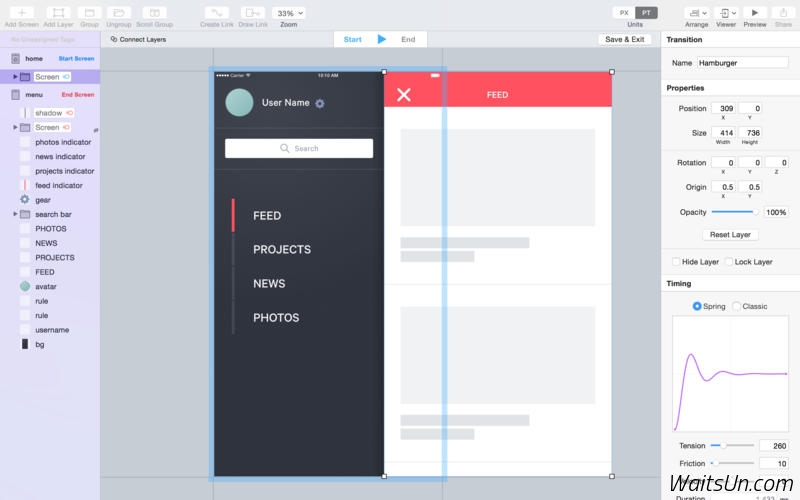
Task: Select the End transition tab
Action: tap(408, 39)
